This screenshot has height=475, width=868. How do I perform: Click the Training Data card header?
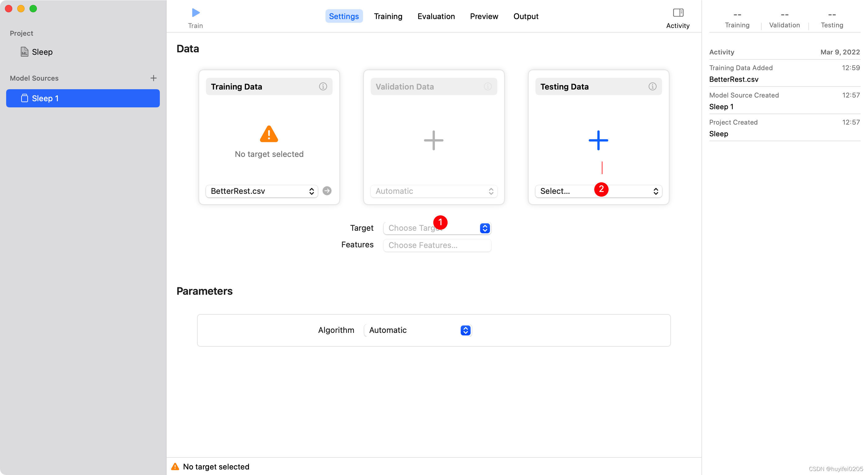(x=269, y=87)
